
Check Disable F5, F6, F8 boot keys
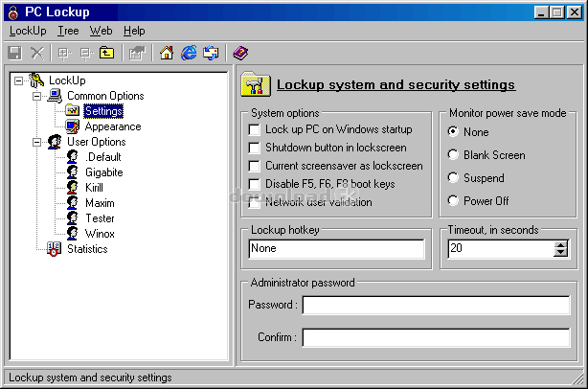pos(255,184)
